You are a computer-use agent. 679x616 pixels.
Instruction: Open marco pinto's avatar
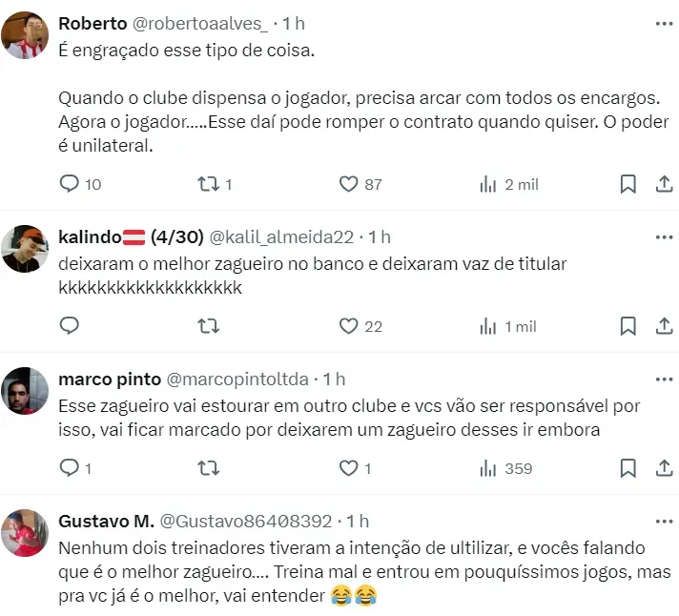[27, 391]
